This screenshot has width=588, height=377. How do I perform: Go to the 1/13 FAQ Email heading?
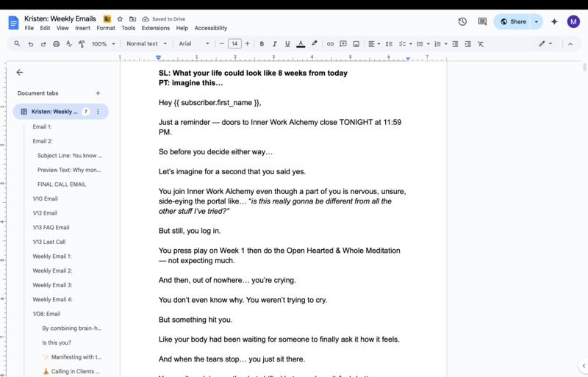51,227
